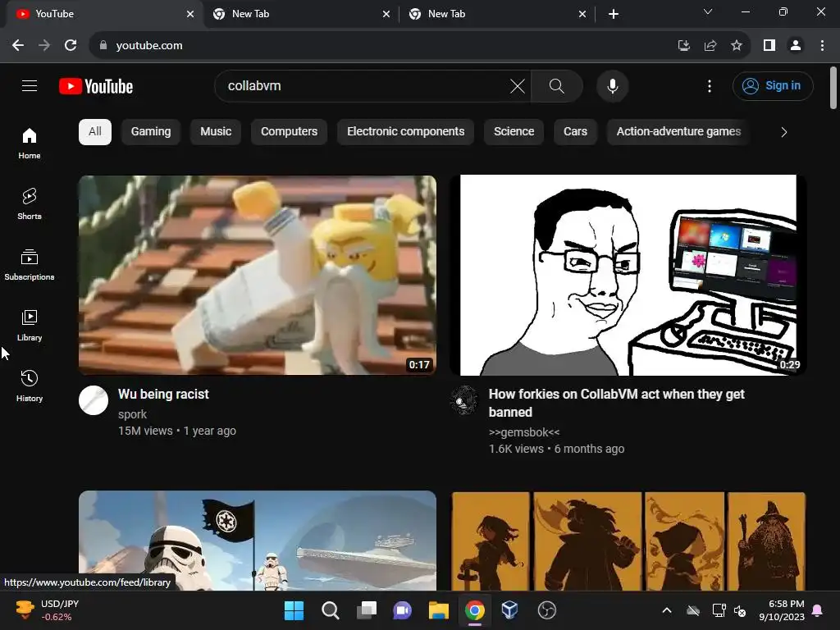Open a new browser tab
840x630 pixels.
click(614, 14)
